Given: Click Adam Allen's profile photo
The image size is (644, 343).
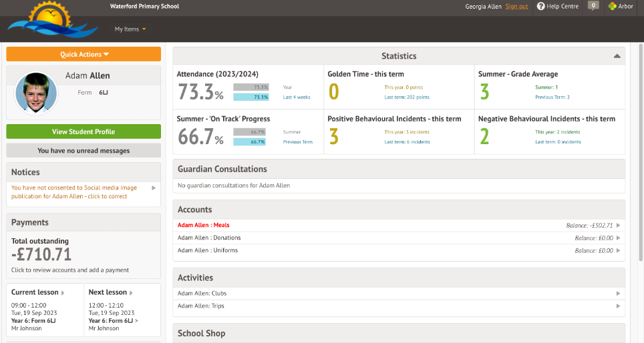Looking at the screenshot, I should (x=35, y=92).
